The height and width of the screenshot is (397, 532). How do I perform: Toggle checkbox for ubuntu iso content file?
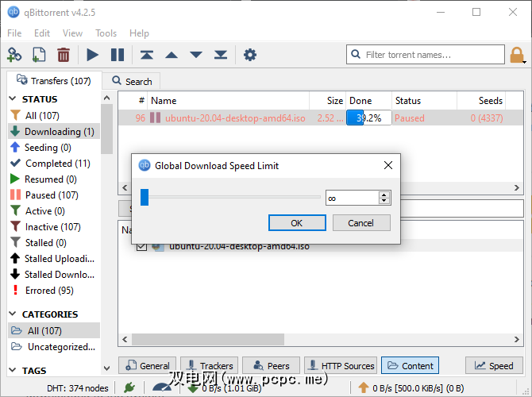click(141, 247)
